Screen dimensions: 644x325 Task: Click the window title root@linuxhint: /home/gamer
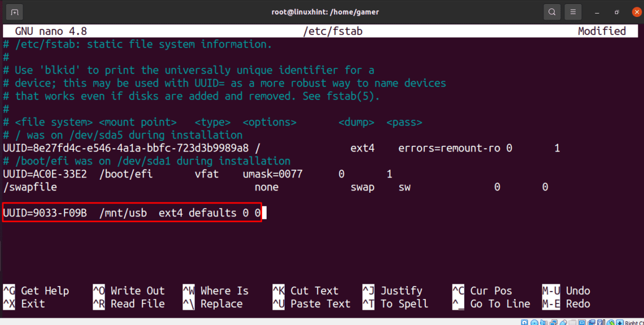point(325,12)
